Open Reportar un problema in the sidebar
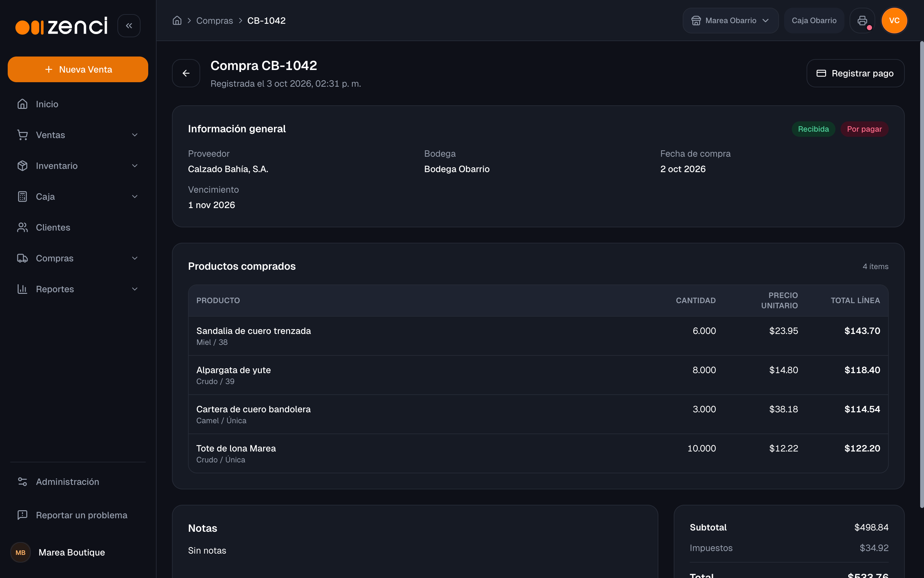The width and height of the screenshot is (924, 578). (x=78, y=515)
